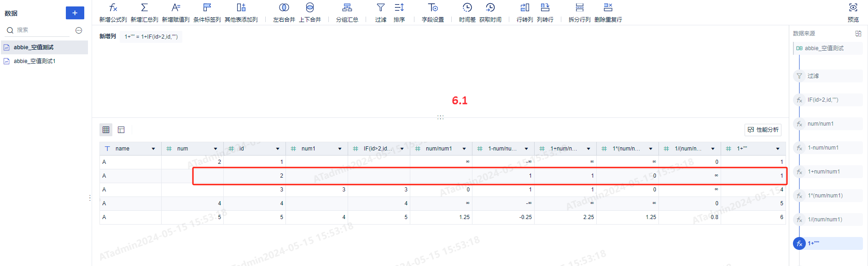Select the 过滤 step in the flow
The height and width of the screenshot is (266, 868).
click(828, 76)
